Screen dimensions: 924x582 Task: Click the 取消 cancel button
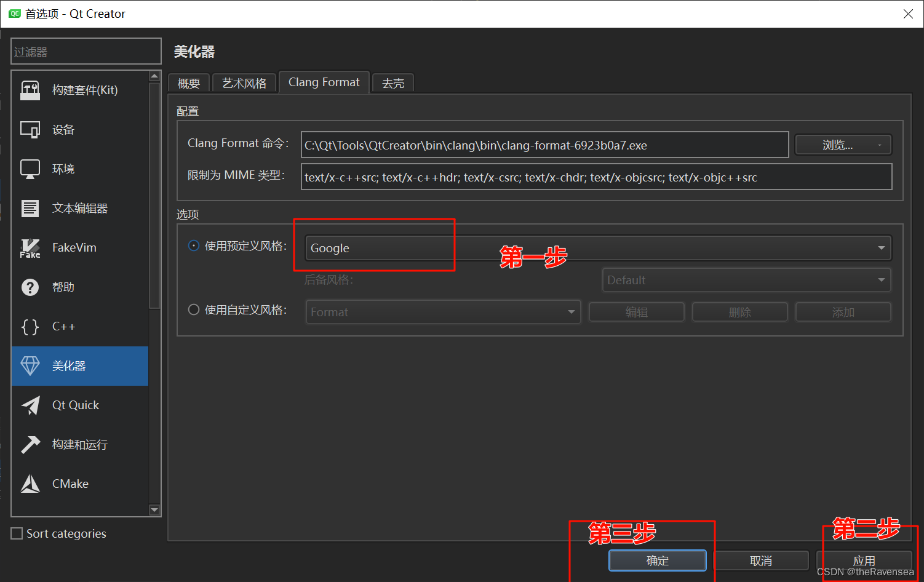[x=761, y=560]
